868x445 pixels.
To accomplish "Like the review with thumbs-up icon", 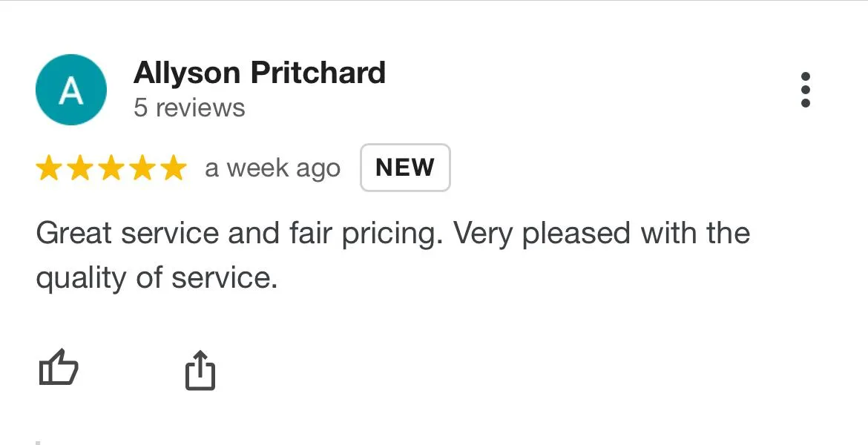I will tap(58, 368).
